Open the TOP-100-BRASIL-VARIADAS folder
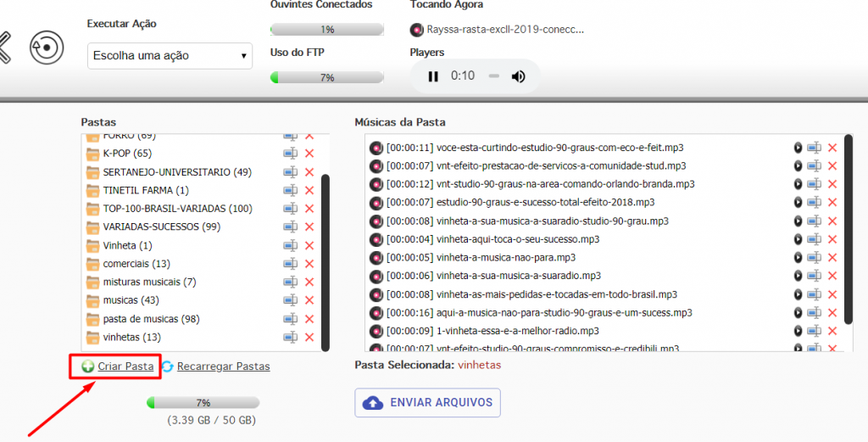Viewport: 868px width, 442px height. (x=177, y=209)
